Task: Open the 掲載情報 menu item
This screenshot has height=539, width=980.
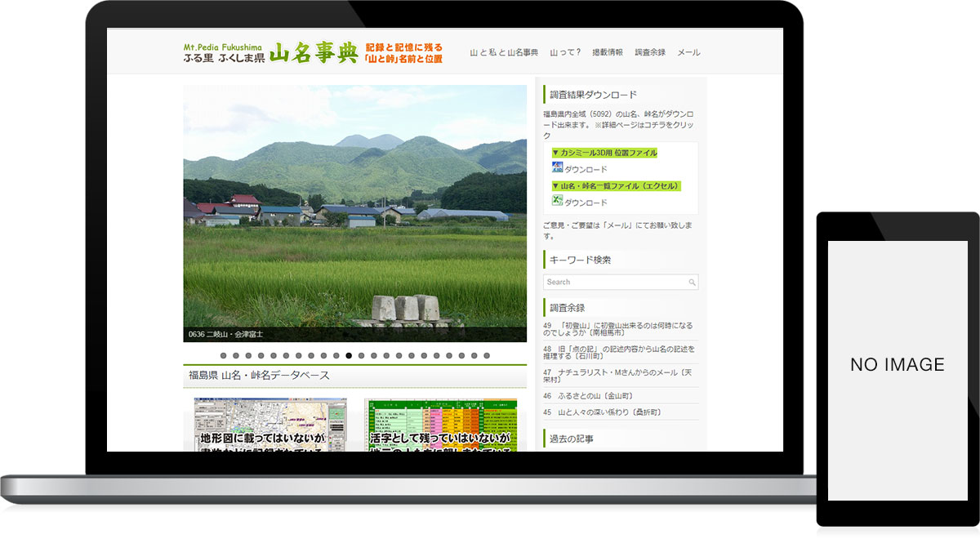Action: (608, 52)
